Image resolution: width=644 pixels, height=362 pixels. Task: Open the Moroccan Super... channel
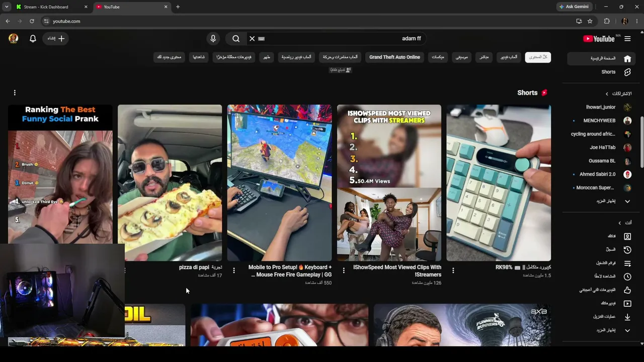[602, 188]
